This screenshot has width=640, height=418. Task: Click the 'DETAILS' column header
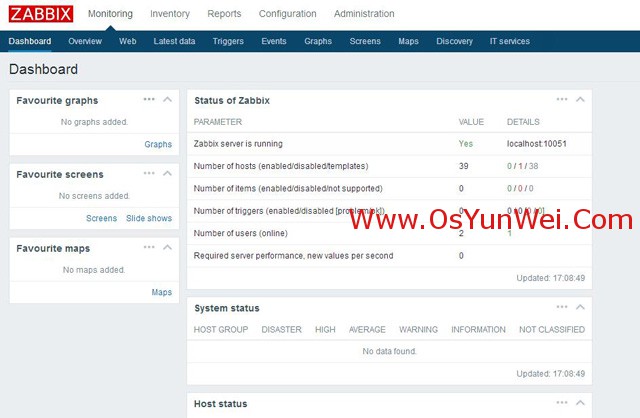tap(523, 122)
